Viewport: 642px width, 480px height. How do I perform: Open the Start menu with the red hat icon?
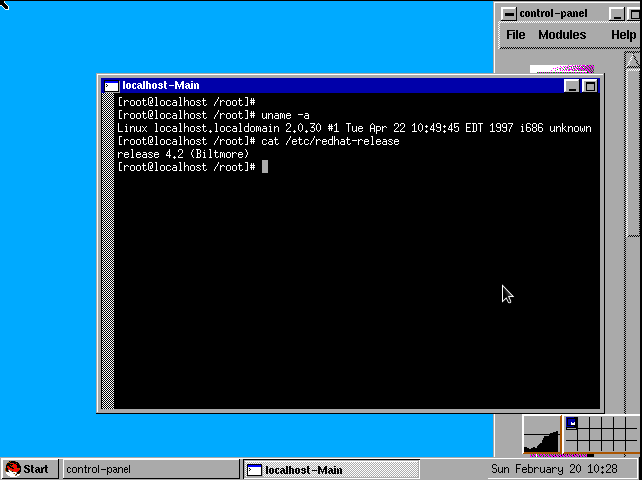tap(28, 469)
